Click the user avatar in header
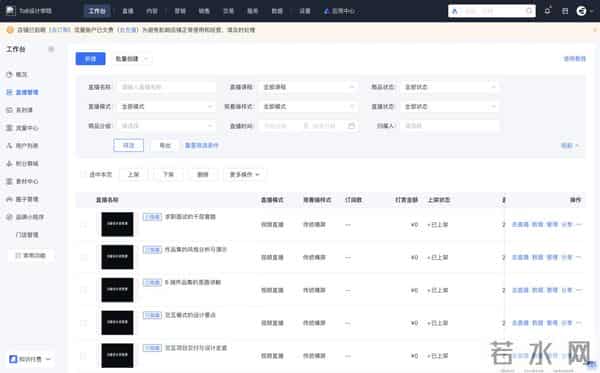 click(x=581, y=11)
